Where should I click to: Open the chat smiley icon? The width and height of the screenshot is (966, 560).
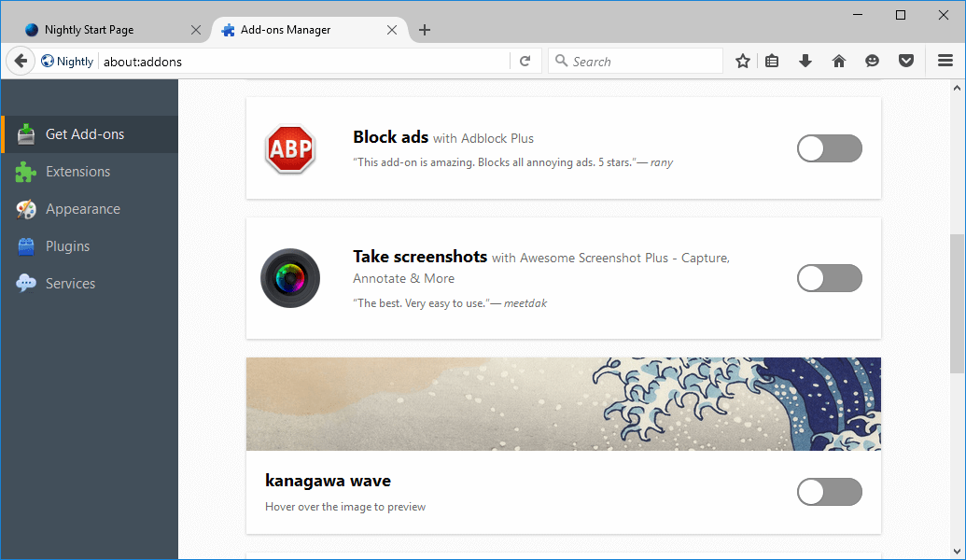click(872, 61)
